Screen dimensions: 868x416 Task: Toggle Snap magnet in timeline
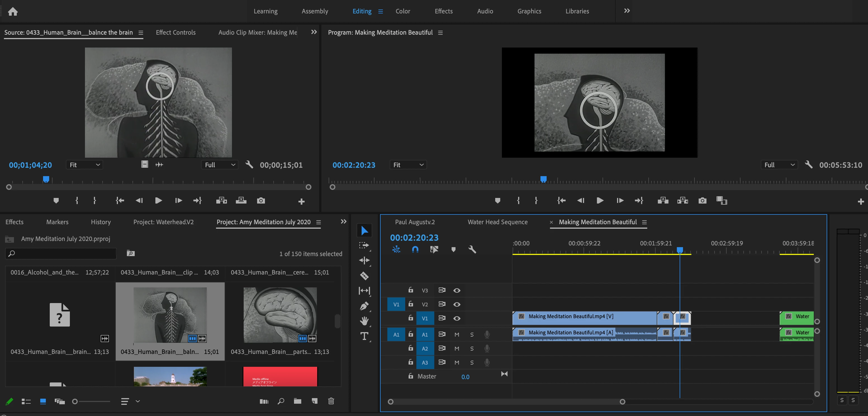tap(415, 249)
